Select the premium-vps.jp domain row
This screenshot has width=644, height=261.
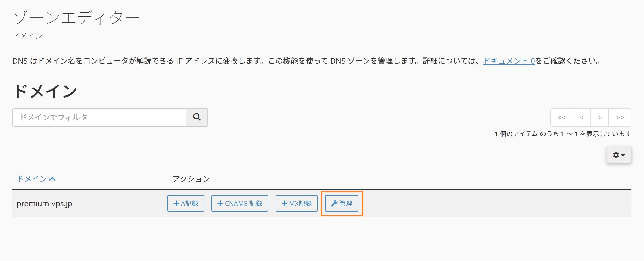tap(322, 203)
